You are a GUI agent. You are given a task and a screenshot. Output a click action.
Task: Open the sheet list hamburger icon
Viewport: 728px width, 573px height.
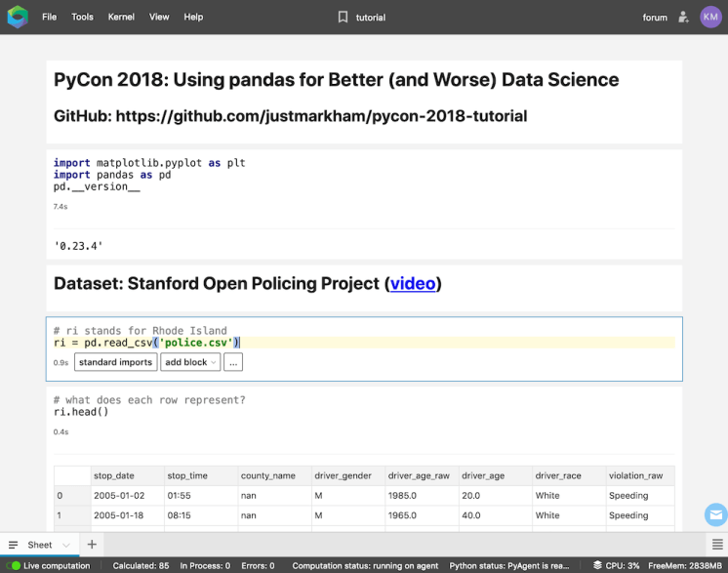tap(13, 545)
